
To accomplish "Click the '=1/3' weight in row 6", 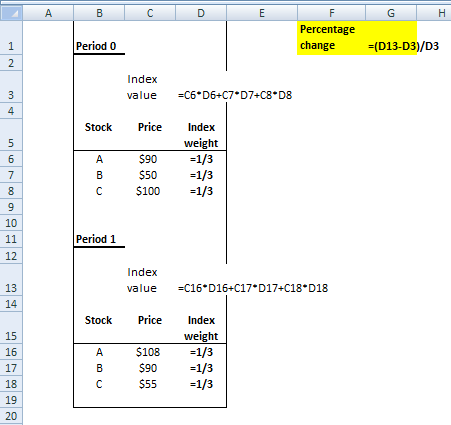I will (x=201, y=159).
